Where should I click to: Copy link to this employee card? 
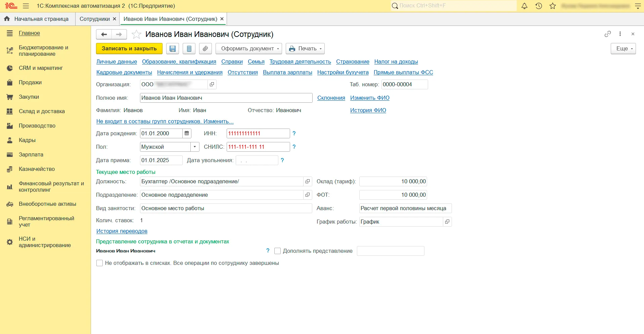tap(607, 34)
